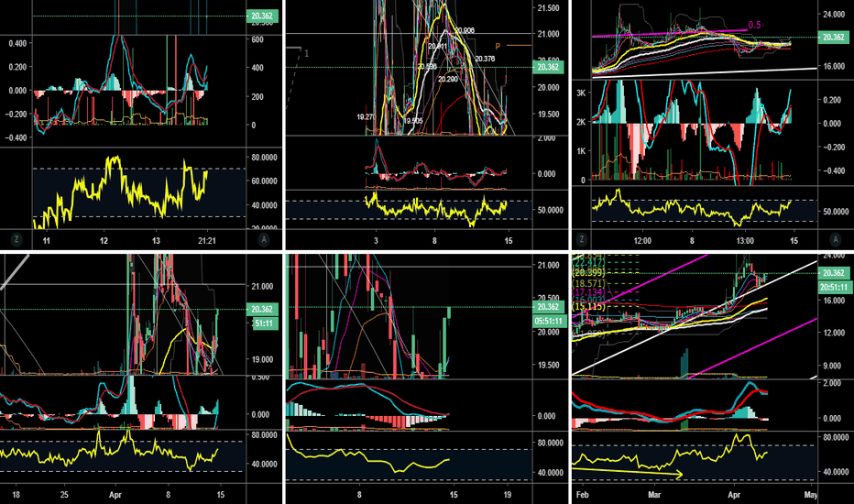Click the 12:00 time axis label
This screenshot has width=854, height=504.
click(x=642, y=241)
